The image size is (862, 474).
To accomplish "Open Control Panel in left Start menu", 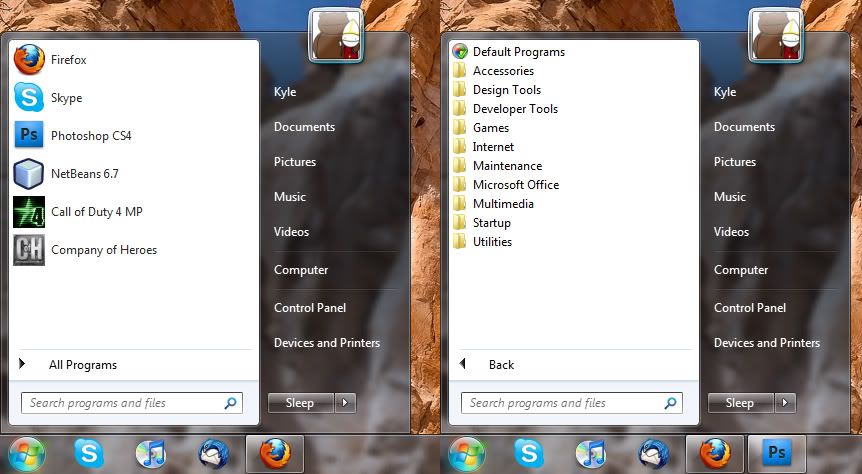I will tap(310, 308).
